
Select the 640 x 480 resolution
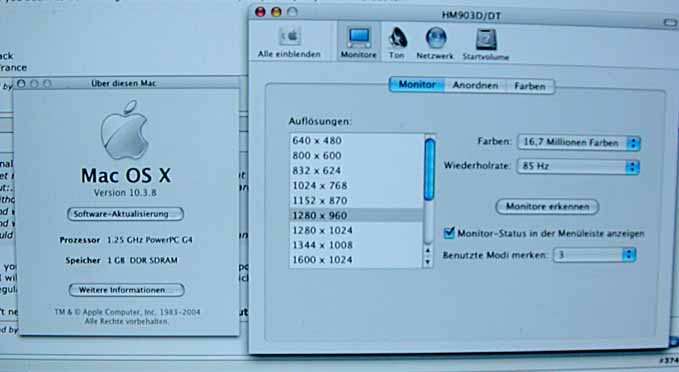356,140
